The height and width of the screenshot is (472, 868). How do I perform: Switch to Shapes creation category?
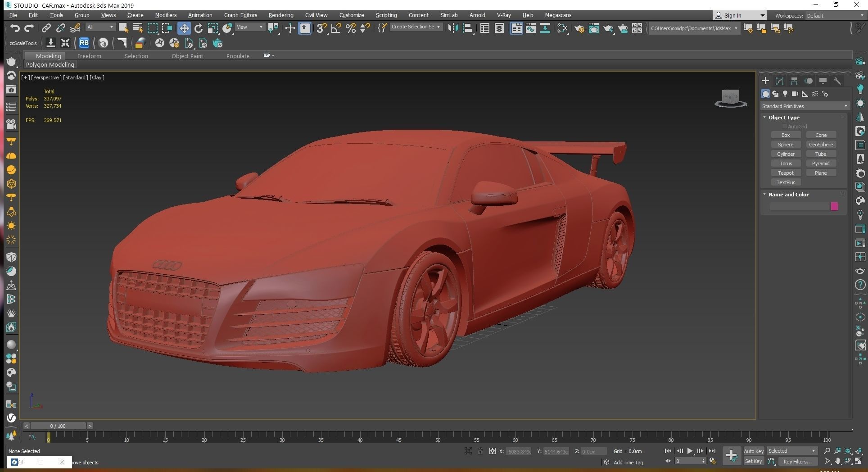tap(775, 94)
